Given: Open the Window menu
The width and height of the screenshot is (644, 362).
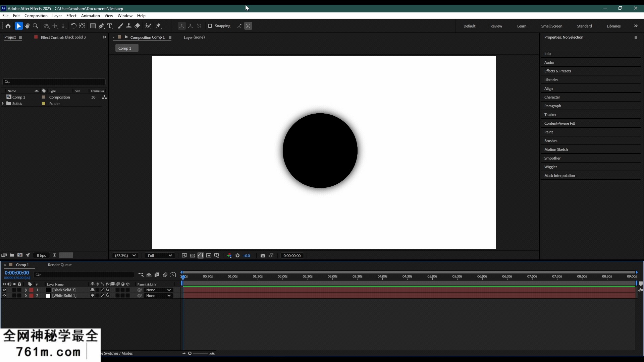Looking at the screenshot, I should pos(125,16).
